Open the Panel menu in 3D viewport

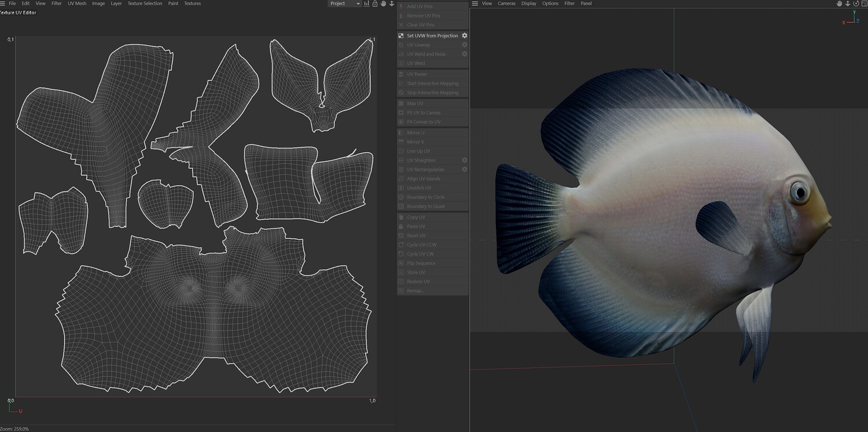coord(586,3)
